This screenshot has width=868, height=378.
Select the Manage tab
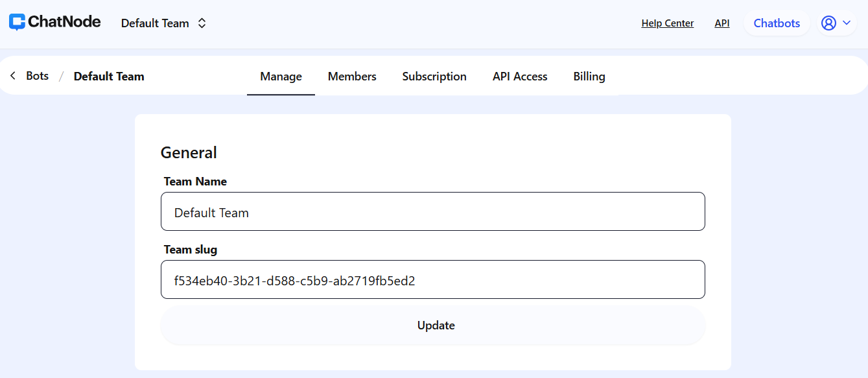click(x=281, y=77)
